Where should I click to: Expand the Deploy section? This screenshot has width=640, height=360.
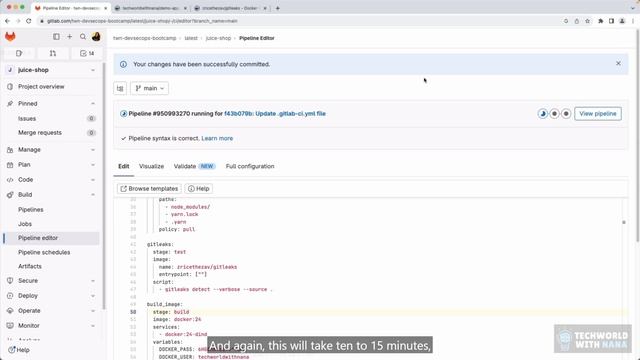point(52,296)
